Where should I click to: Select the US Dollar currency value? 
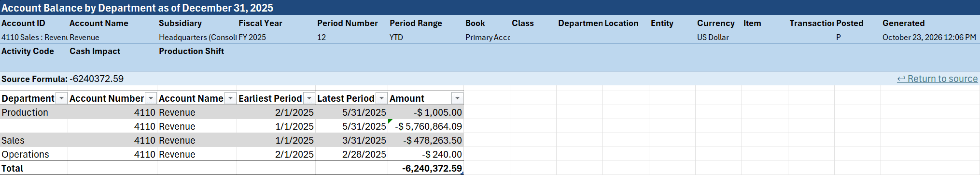(x=718, y=37)
